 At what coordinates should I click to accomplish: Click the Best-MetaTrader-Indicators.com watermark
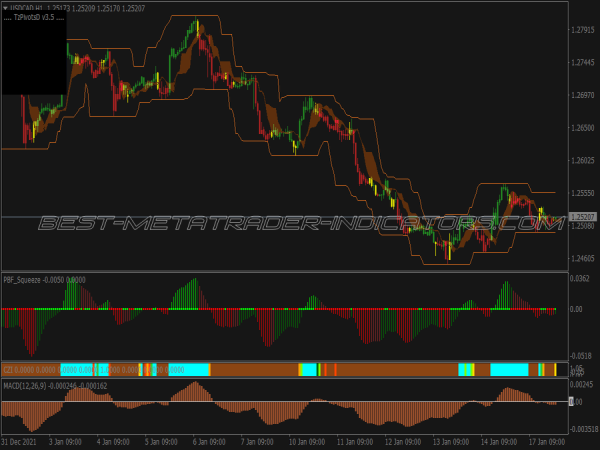click(300, 223)
